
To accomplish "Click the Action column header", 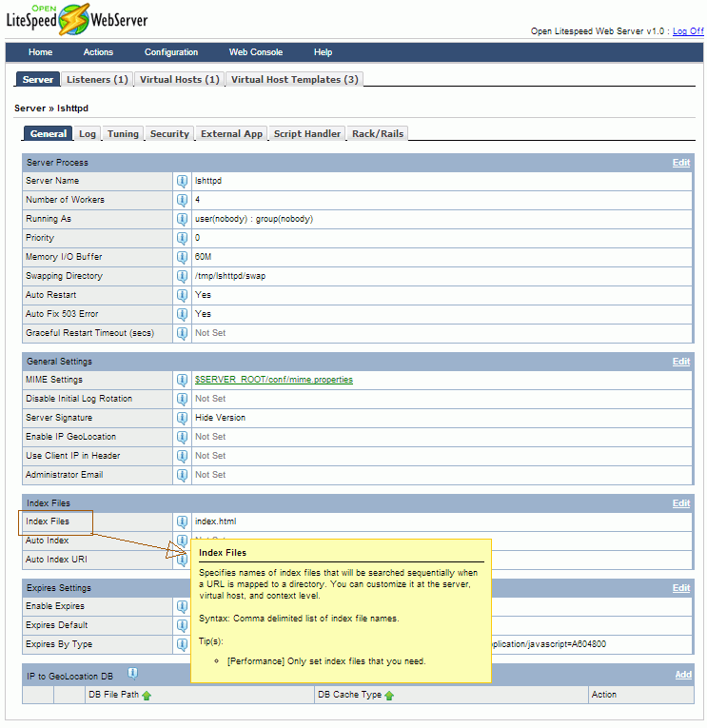I will pos(604,695).
